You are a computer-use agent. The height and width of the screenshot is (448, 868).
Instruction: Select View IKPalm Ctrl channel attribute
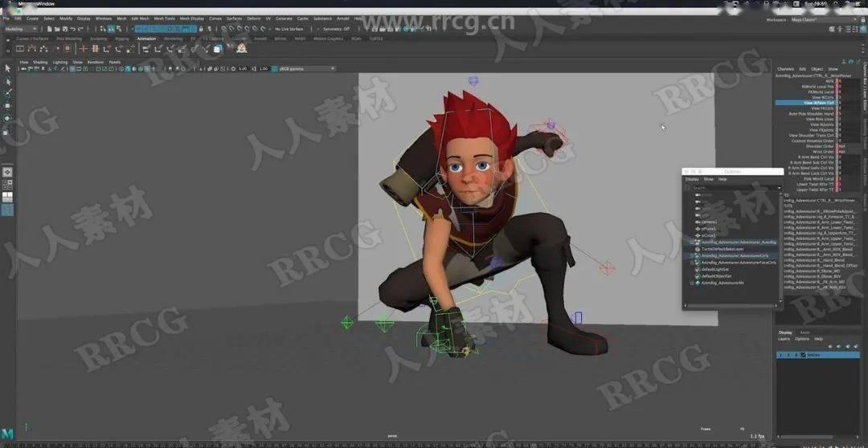[x=805, y=103]
